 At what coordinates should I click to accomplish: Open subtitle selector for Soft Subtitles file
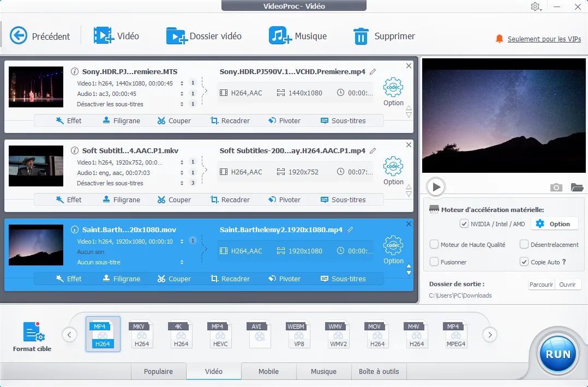tap(182, 183)
